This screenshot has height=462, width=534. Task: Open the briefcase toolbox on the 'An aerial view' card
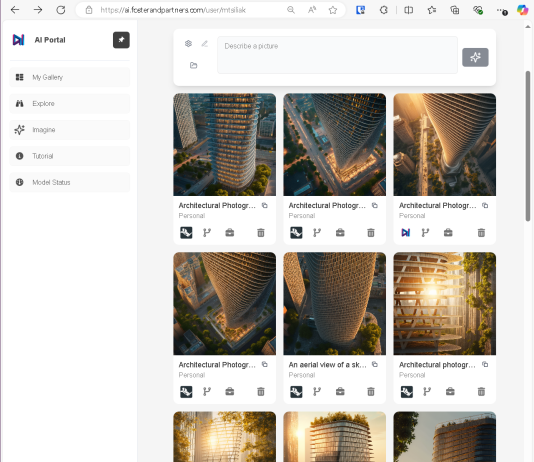tap(340, 392)
